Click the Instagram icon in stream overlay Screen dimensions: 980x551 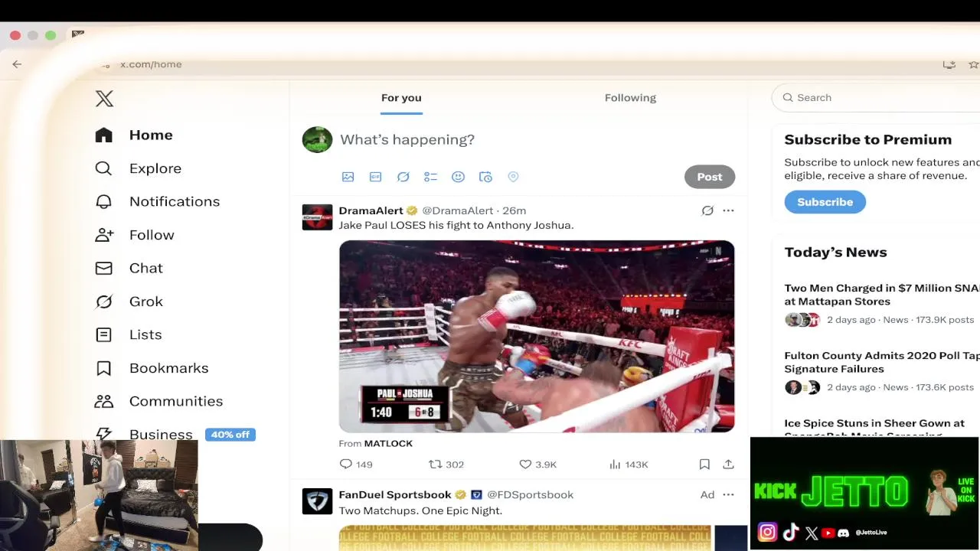coord(767,532)
